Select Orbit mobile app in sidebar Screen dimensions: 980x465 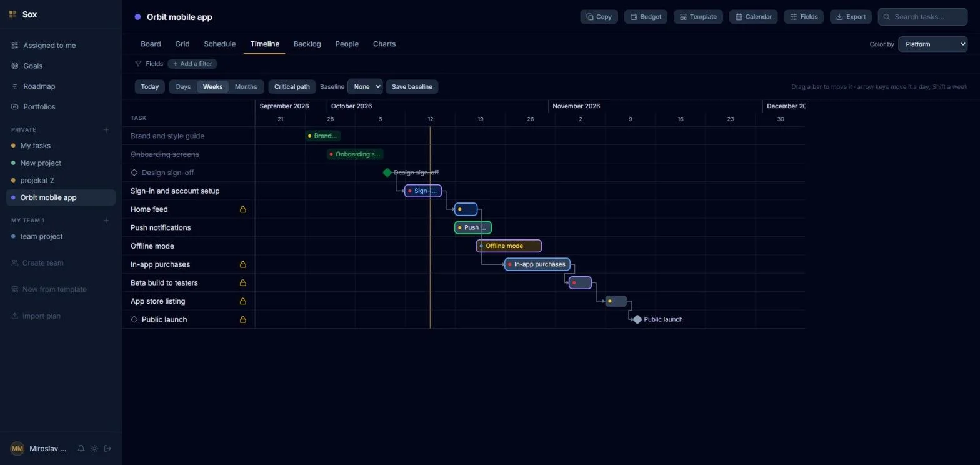[x=61, y=197]
